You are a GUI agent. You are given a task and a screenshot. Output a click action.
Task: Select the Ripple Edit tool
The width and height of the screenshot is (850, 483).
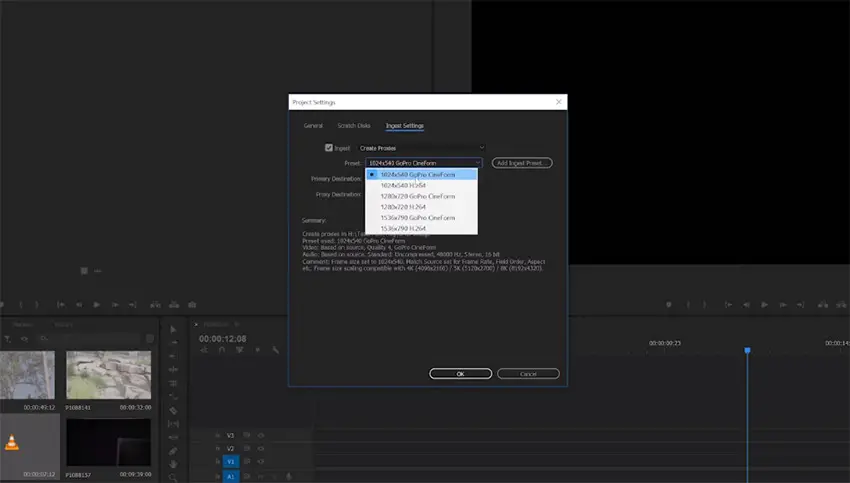(x=173, y=356)
